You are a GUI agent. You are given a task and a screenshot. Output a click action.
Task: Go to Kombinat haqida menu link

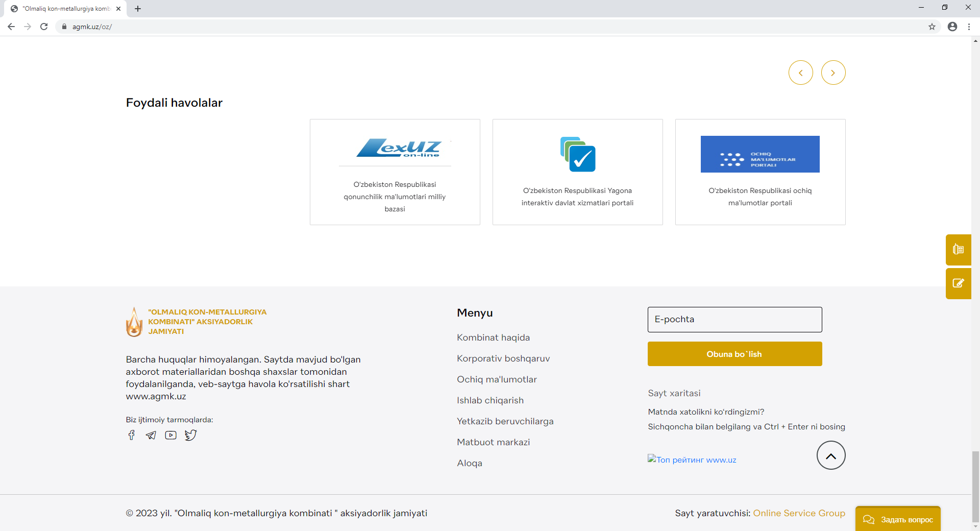(x=493, y=337)
